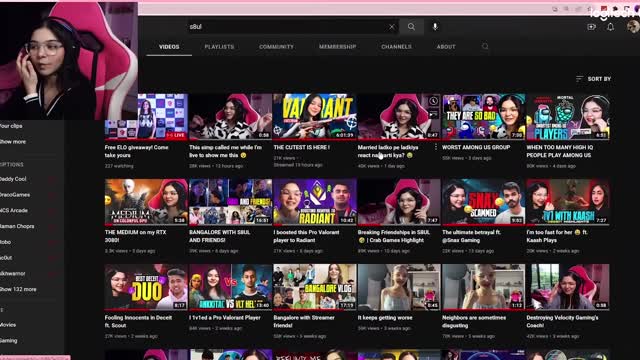640x360 pixels.
Task: Open Neighbors are sometimes disgusting thumbnail
Action: [x=484, y=287]
